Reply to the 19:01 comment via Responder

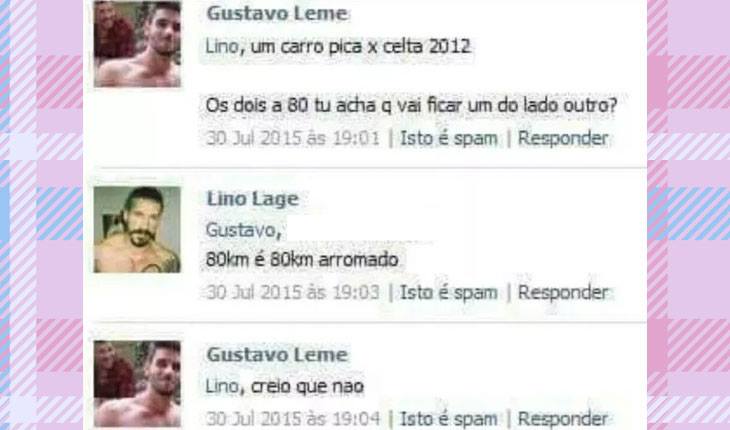(563, 138)
